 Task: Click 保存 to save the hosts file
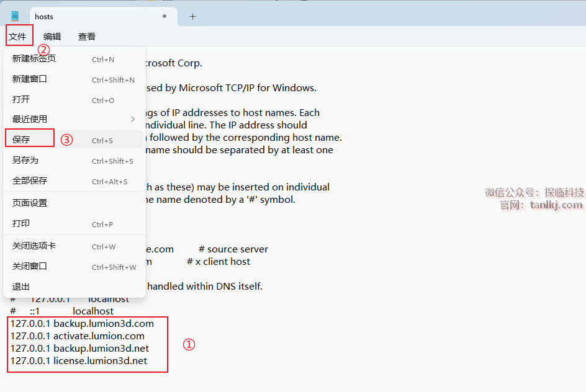[22, 140]
